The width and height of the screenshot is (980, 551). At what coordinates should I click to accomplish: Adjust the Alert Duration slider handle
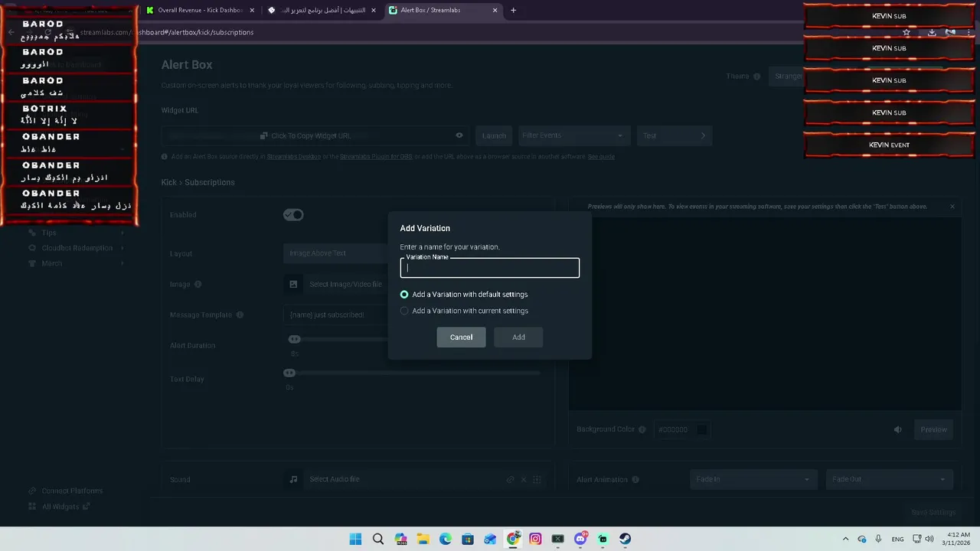pyautogui.click(x=294, y=339)
